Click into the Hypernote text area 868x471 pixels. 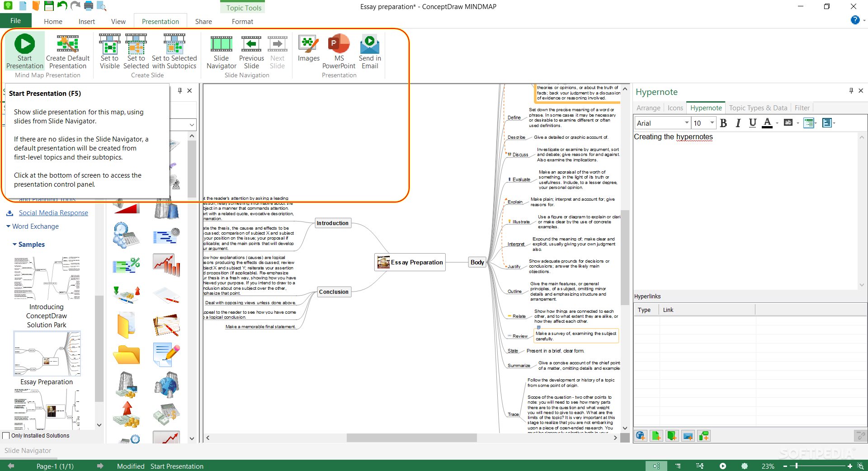coord(745,210)
